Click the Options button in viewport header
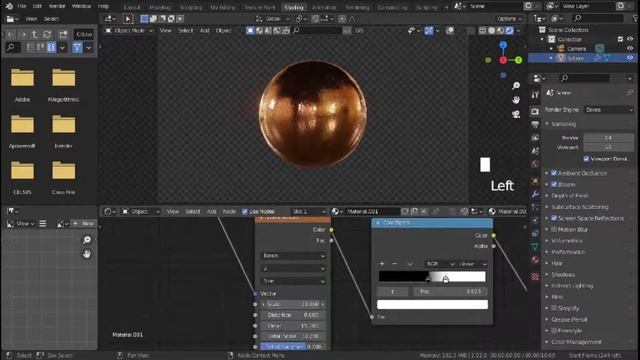640x360 pixels. pyautogui.click(x=509, y=19)
